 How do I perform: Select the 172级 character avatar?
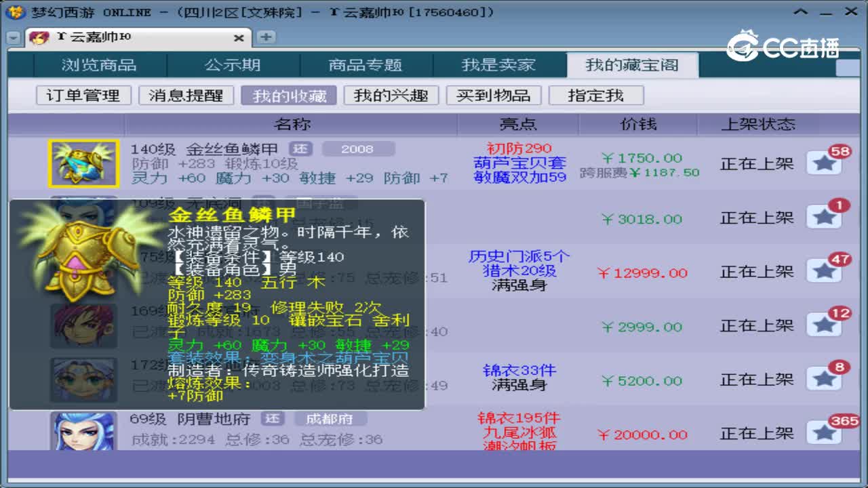[x=83, y=379]
